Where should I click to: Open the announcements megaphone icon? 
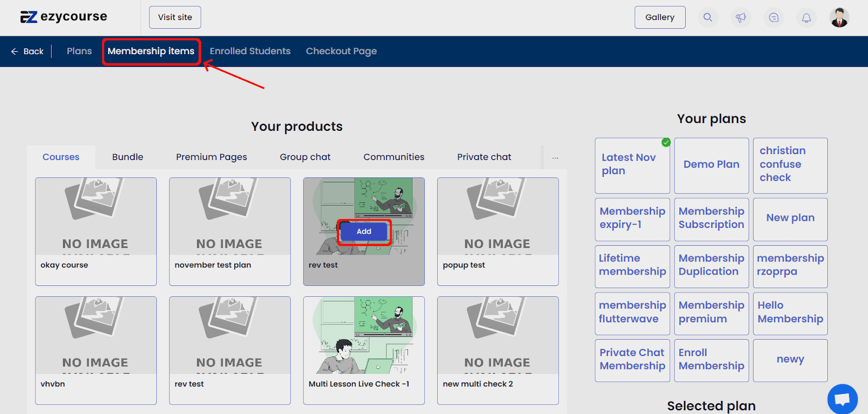[x=741, y=17]
